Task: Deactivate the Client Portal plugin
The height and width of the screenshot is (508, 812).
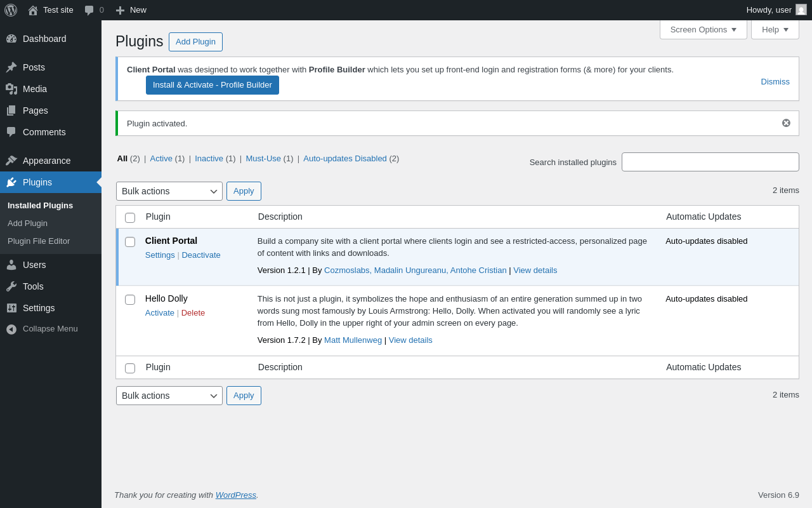Action: [201, 255]
